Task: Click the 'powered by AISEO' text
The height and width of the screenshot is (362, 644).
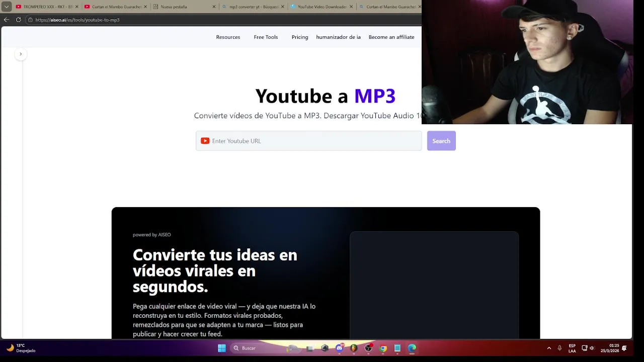Action: 152,235
